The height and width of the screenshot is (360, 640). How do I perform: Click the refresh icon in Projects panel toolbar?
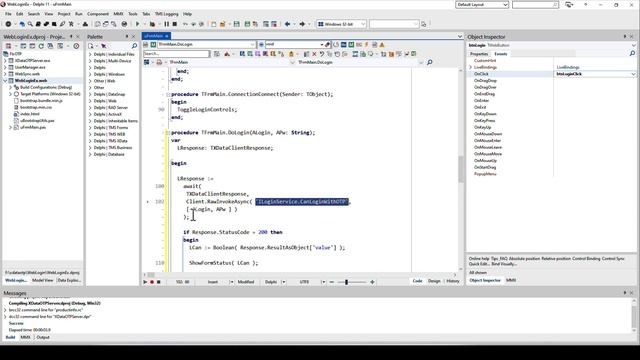click(x=41, y=46)
